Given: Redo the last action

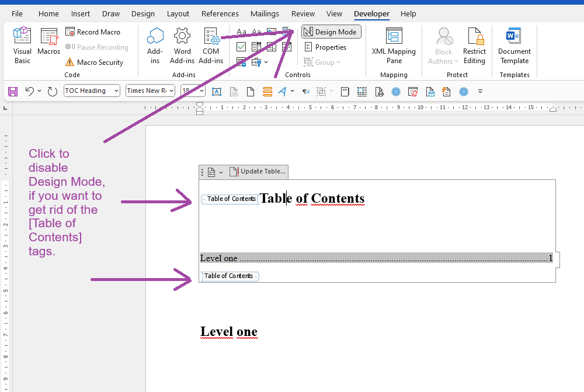Looking at the screenshot, I should tap(52, 91).
